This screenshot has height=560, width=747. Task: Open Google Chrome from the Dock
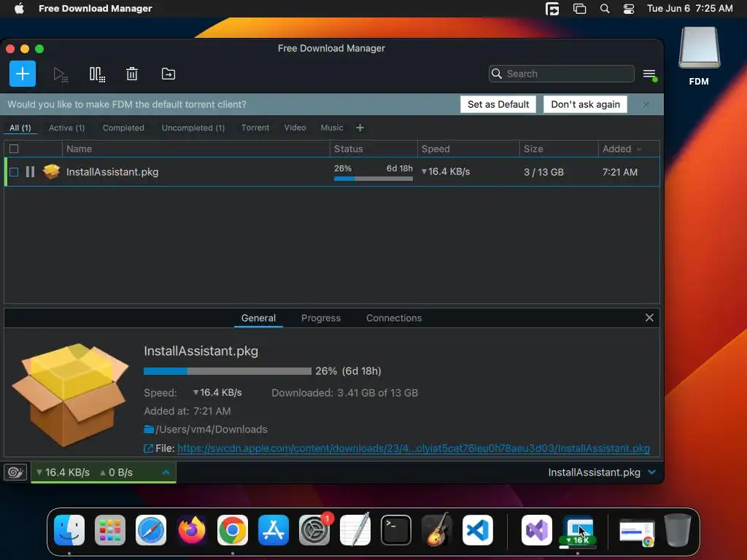(233, 530)
